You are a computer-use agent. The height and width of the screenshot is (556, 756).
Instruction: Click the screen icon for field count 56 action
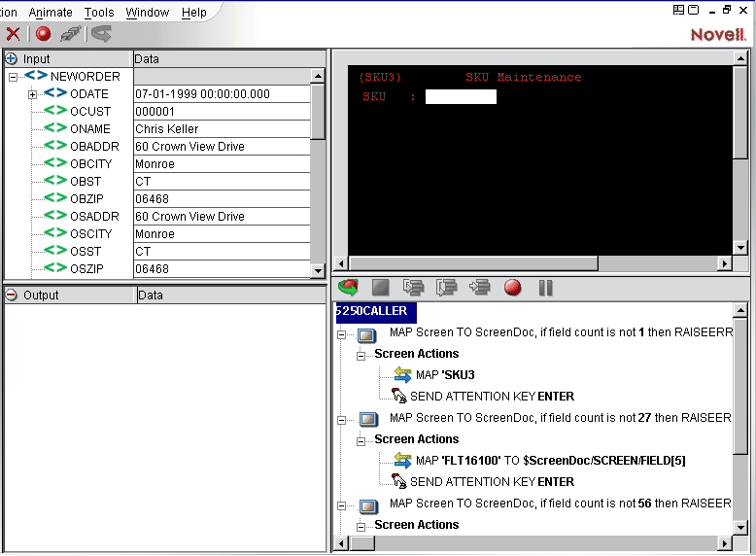[x=369, y=505]
